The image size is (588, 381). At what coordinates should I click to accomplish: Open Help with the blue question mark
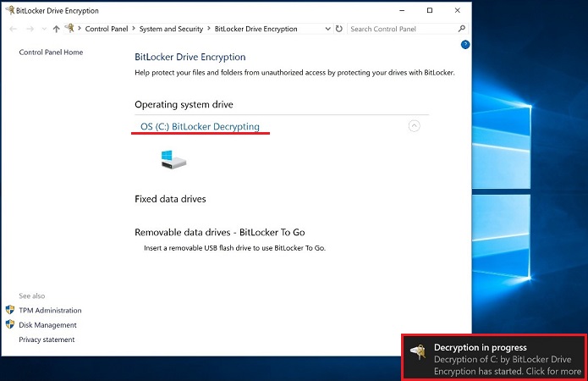[465, 45]
